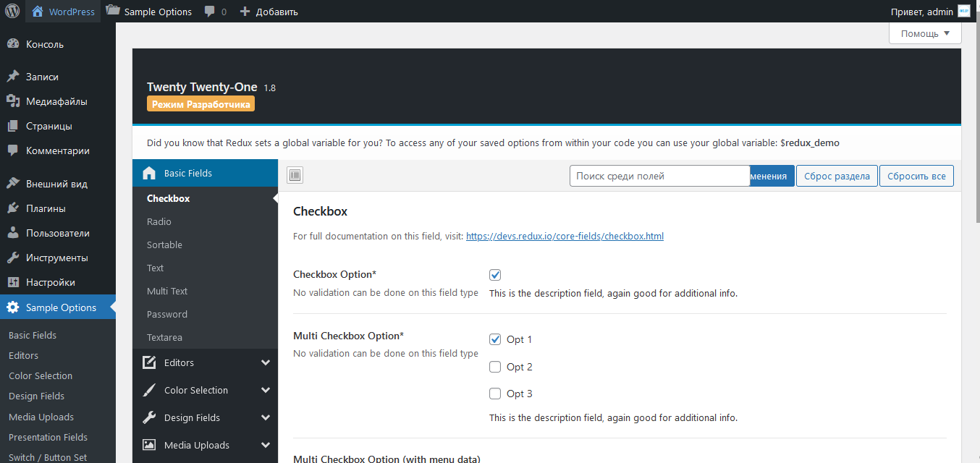Click the Сбросить все button
The width and height of the screenshot is (980, 463).
coord(917,176)
